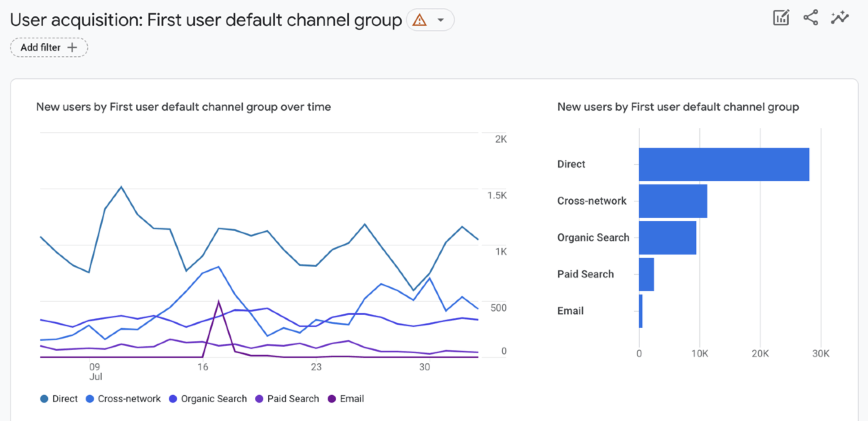Click the orange data warning triangle

coord(419,20)
